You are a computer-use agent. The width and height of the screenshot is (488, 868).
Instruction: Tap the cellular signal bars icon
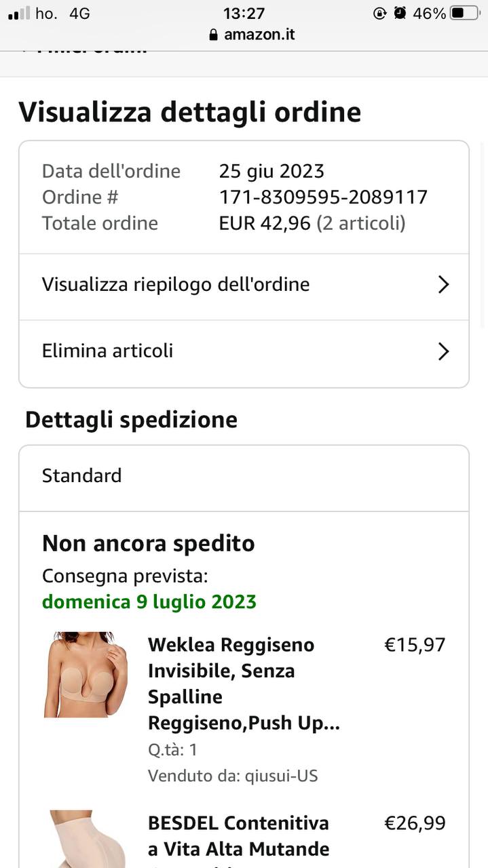coord(19,13)
